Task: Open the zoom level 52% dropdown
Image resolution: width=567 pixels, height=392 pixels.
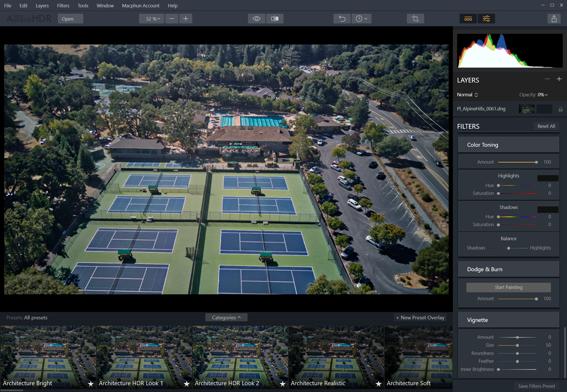Action: click(x=152, y=18)
